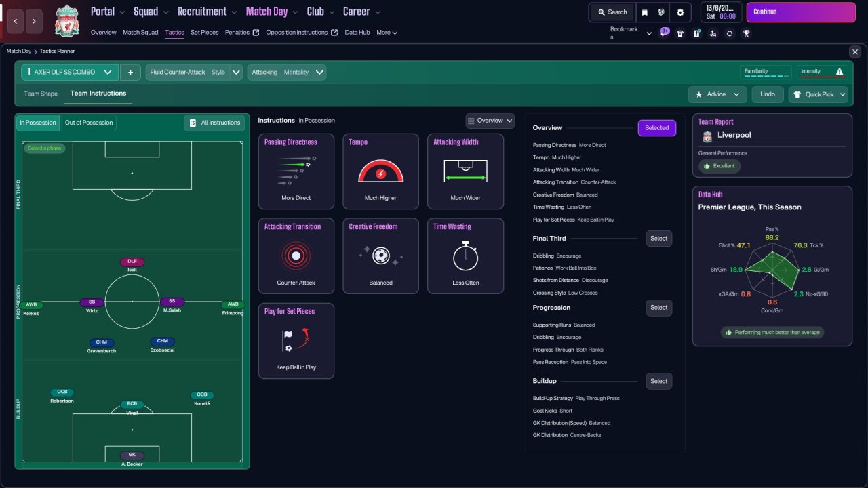Click the shirt shortcut icon under Search

click(680, 33)
